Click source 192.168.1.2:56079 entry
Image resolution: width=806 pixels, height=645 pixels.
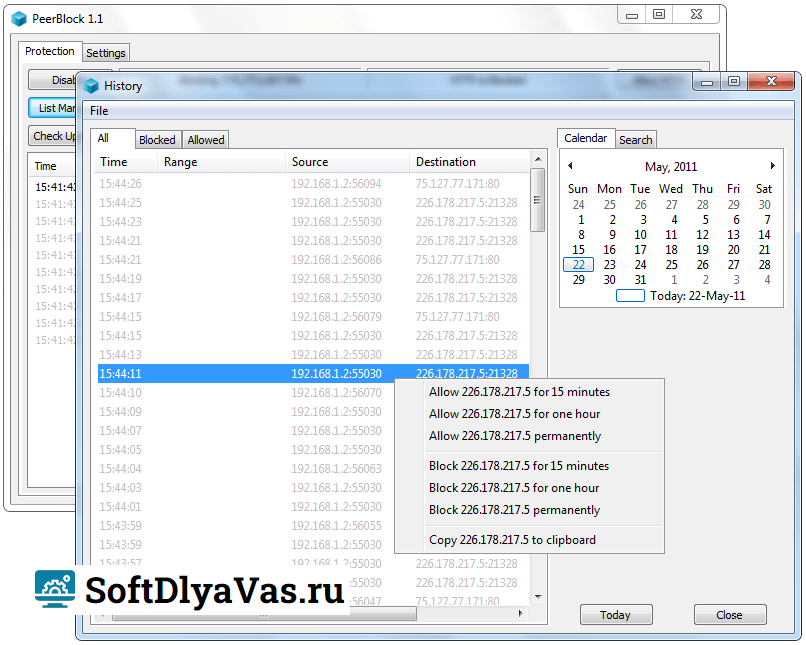pos(336,317)
